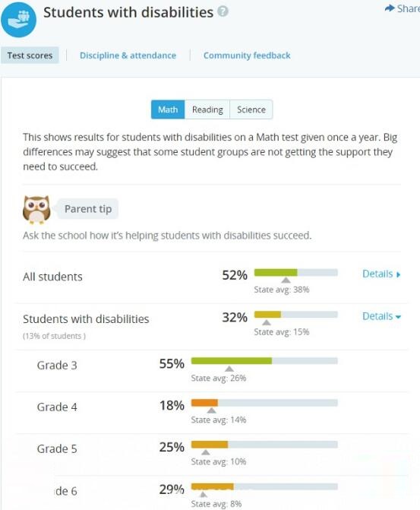Image resolution: width=420 pixels, height=510 pixels.
Task: Select the Math subject toggle
Action: point(168,109)
